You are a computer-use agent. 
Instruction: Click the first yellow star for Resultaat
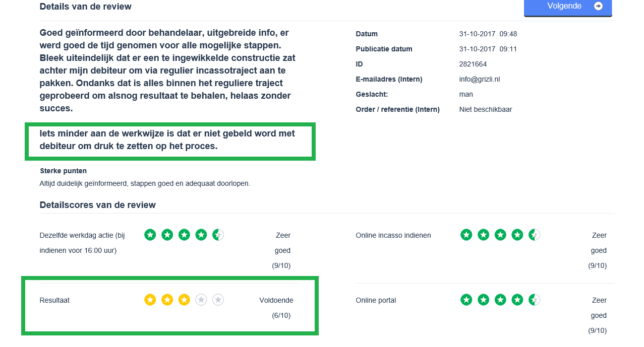coord(150,300)
